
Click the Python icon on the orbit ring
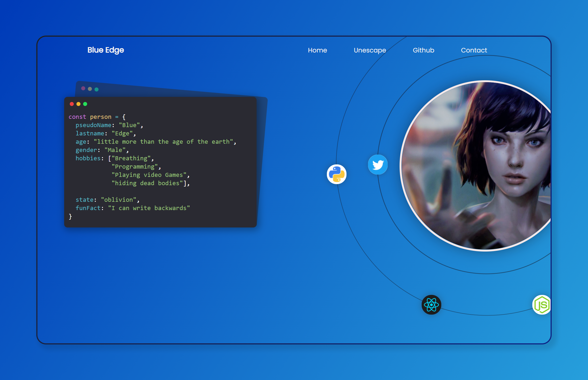point(336,174)
